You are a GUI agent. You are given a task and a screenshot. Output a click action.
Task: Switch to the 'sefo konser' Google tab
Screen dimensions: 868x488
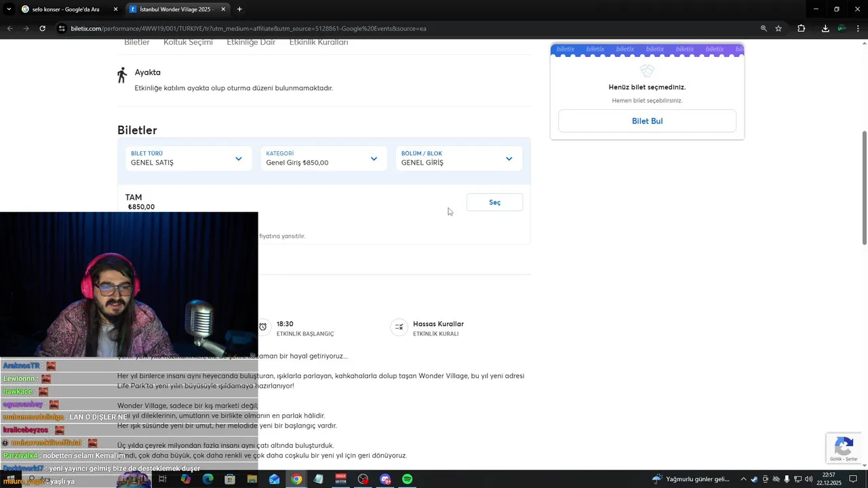point(69,9)
